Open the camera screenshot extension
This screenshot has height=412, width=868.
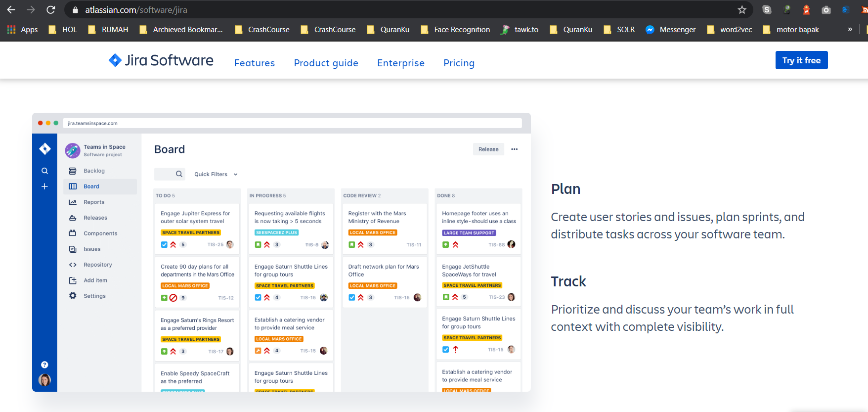coord(826,10)
